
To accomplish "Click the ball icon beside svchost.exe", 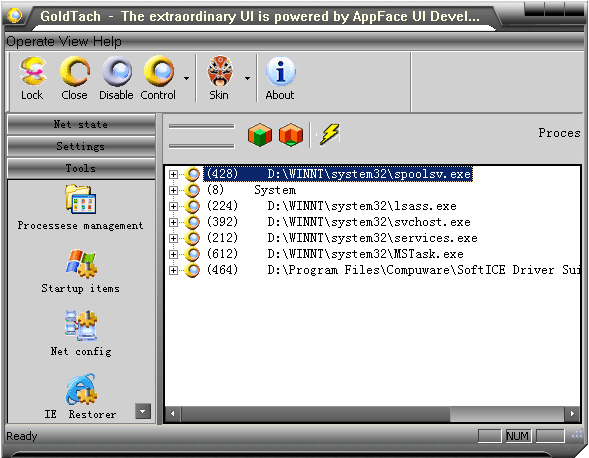I will coord(192,222).
